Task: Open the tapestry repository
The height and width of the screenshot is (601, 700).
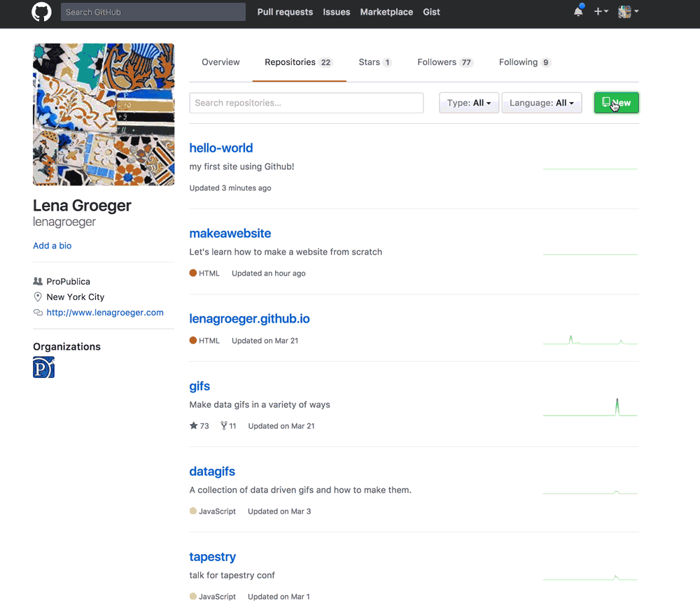Action: click(213, 557)
